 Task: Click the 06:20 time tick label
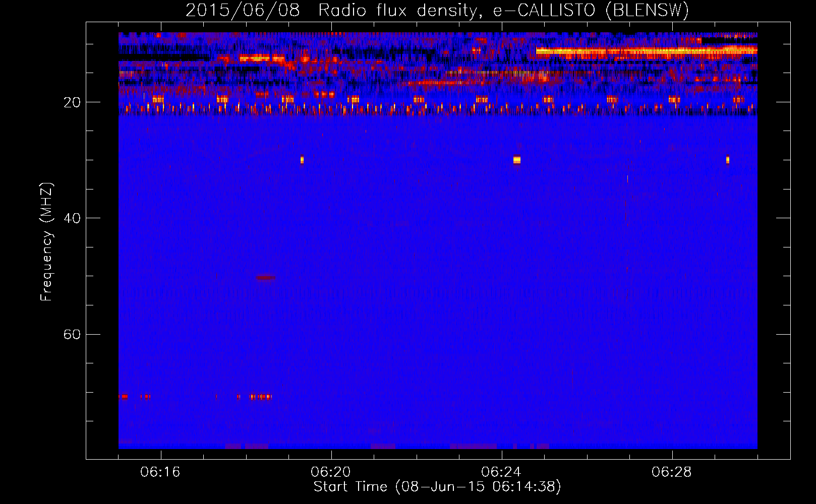[331, 472]
